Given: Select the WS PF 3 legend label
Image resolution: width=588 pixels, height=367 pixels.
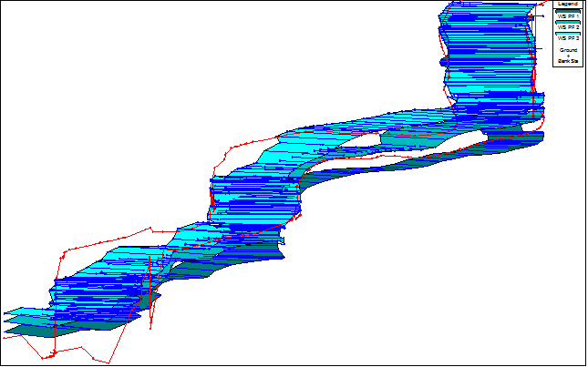Looking at the screenshot, I should tap(567, 39).
